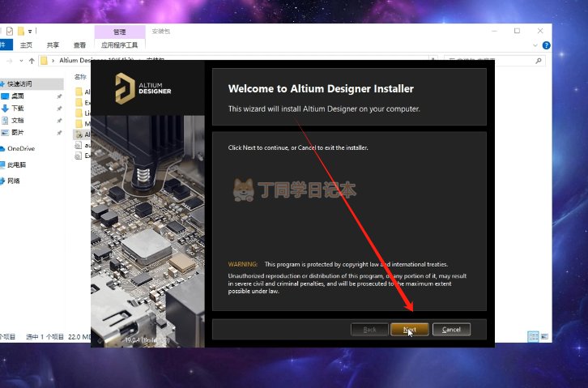Open 文档 folder in Explorer sidebar

point(17,121)
